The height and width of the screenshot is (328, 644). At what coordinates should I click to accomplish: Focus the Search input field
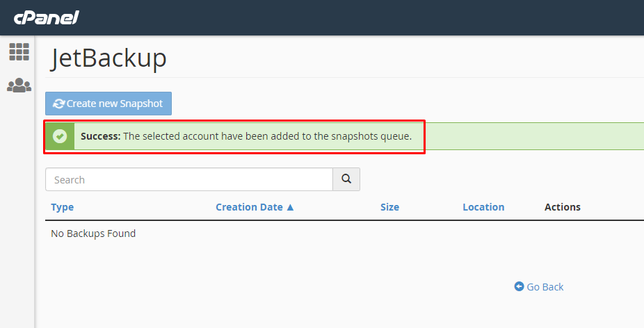[x=189, y=179]
